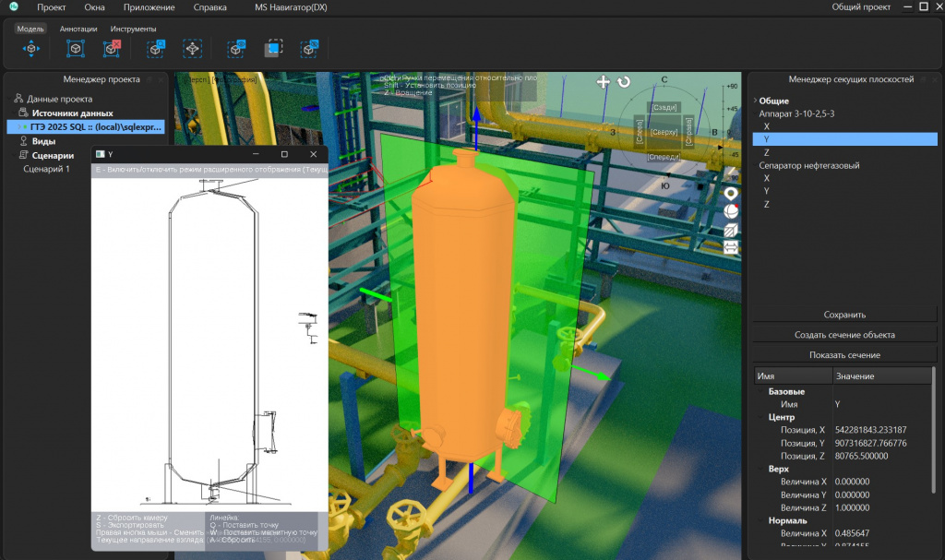Collapse the Верх property group

point(760,469)
